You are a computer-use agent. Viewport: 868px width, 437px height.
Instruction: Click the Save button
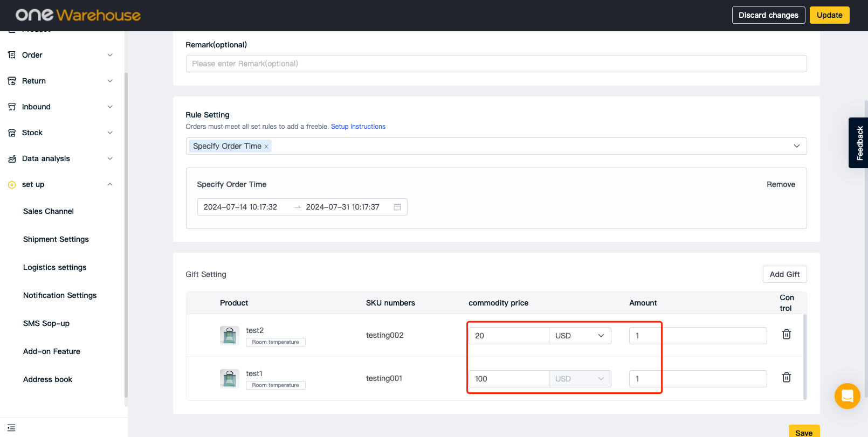[x=804, y=432]
